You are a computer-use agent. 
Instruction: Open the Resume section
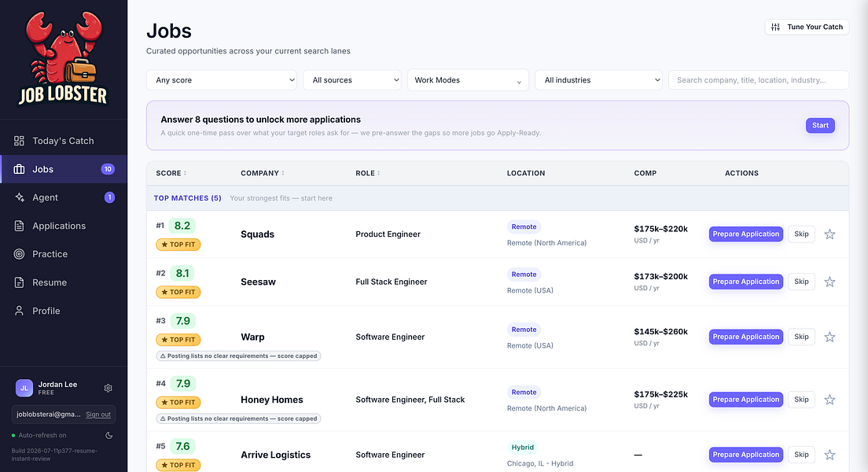(64, 282)
